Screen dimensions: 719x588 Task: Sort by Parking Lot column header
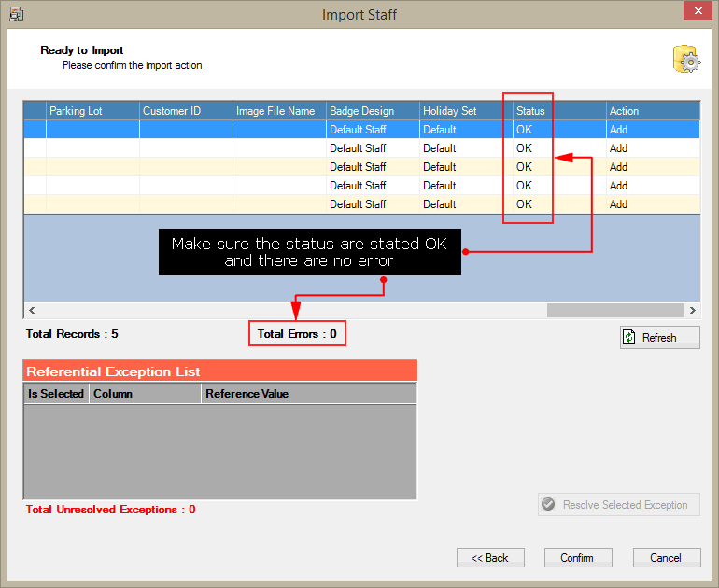coord(92,111)
